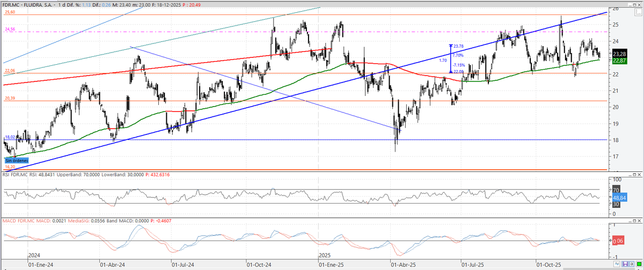Click the MACD FDR.MC indicator header text
This screenshot has width=644, height=270.
pyautogui.click(x=17, y=221)
